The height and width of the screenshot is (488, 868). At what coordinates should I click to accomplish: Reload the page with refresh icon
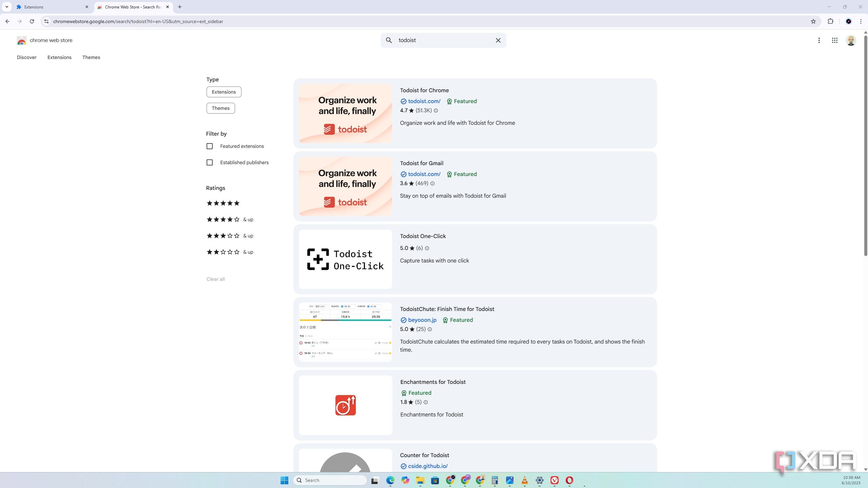[x=32, y=21]
